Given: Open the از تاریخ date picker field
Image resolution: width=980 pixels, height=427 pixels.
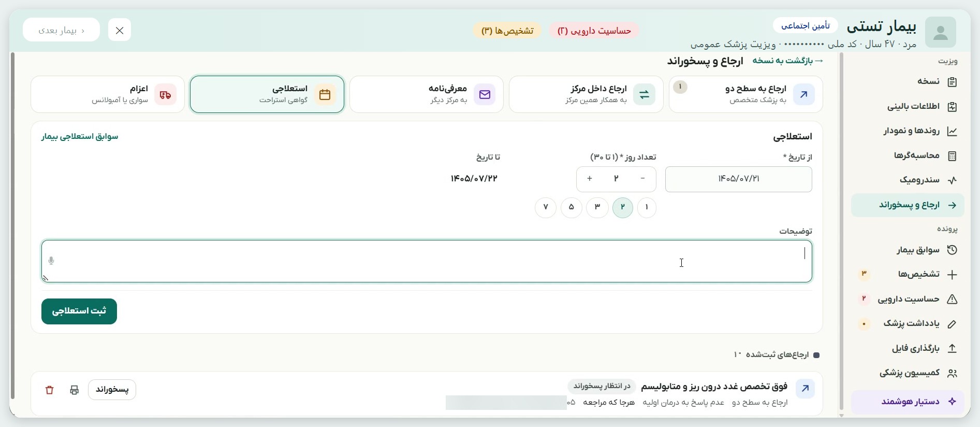Looking at the screenshot, I should tap(739, 179).
